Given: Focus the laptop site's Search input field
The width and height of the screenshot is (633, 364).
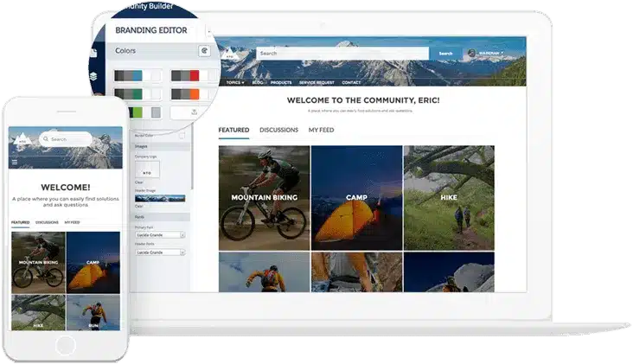Looking at the screenshot, I should 342,54.
